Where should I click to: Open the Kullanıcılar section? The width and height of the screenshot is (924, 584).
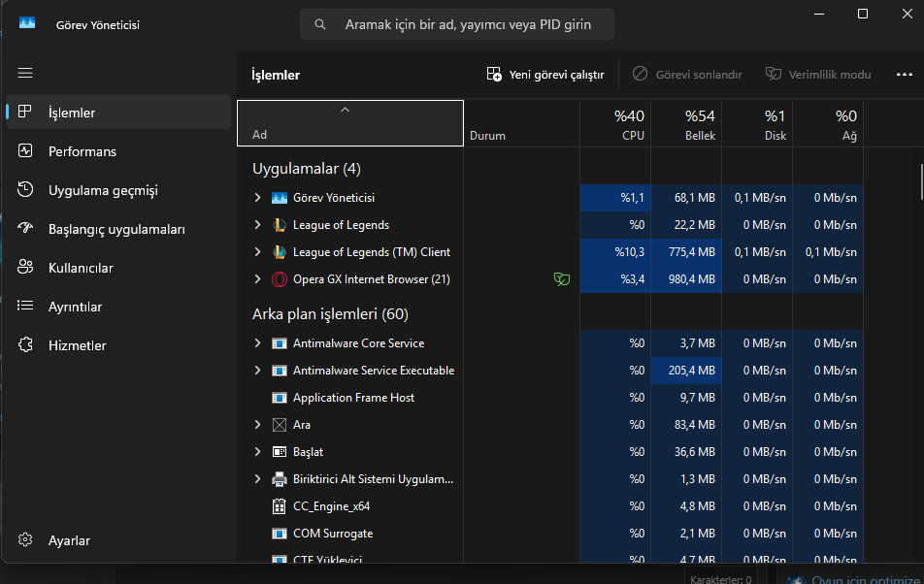click(81, 268)
